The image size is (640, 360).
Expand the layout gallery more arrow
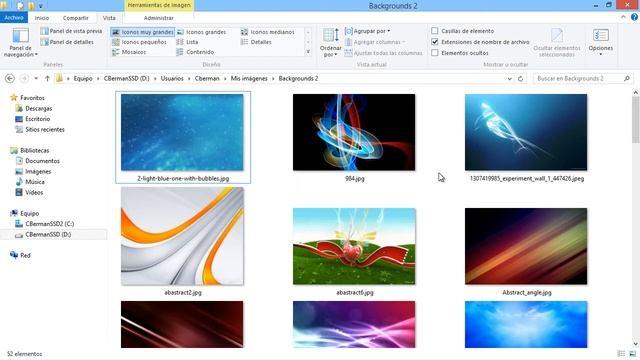[x=308, y=52]
